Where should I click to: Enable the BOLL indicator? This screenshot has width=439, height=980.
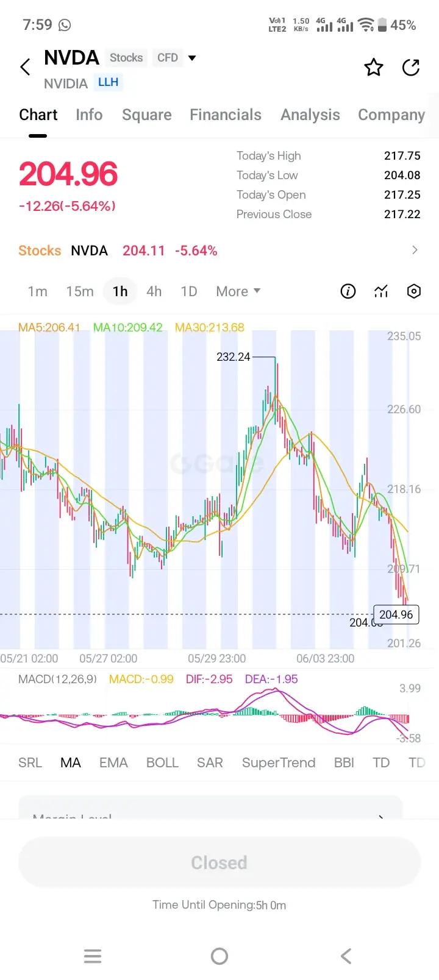(x=162, y=763)
